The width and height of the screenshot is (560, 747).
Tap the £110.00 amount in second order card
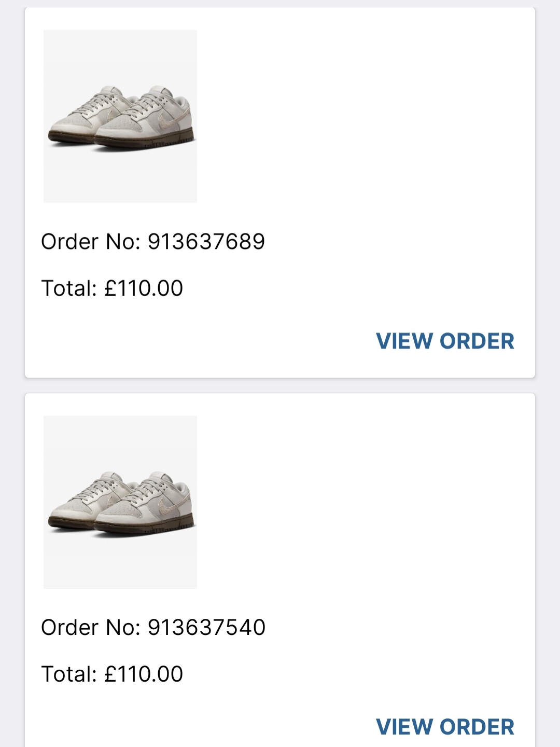pyautogui.click(x=144, y=674)
